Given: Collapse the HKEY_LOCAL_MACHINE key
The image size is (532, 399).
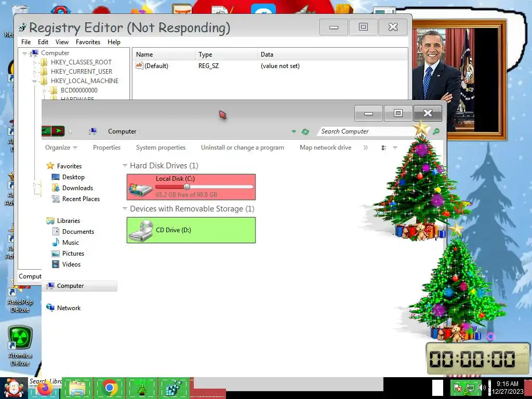Looking at the screenshot, I should tap(35, 82).
